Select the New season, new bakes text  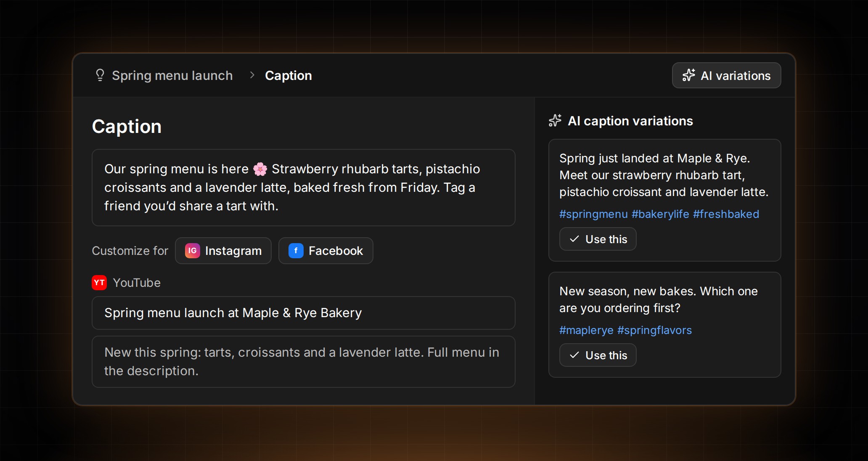(659, 299)
